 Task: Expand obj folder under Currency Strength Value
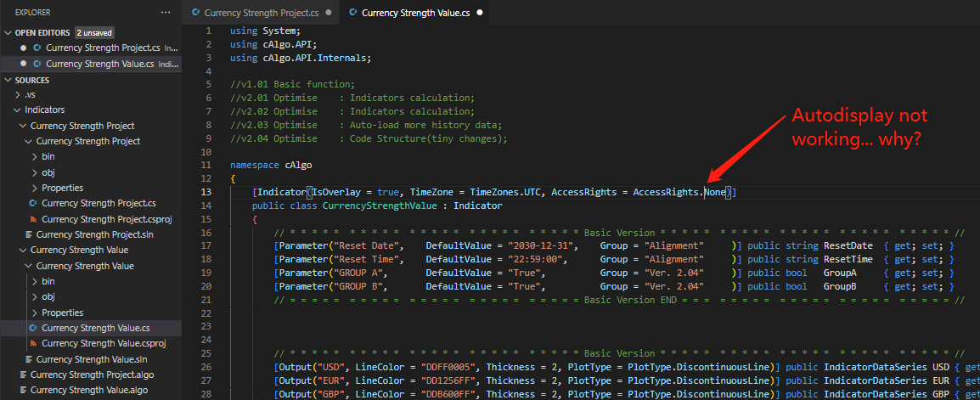click(35, 297)
